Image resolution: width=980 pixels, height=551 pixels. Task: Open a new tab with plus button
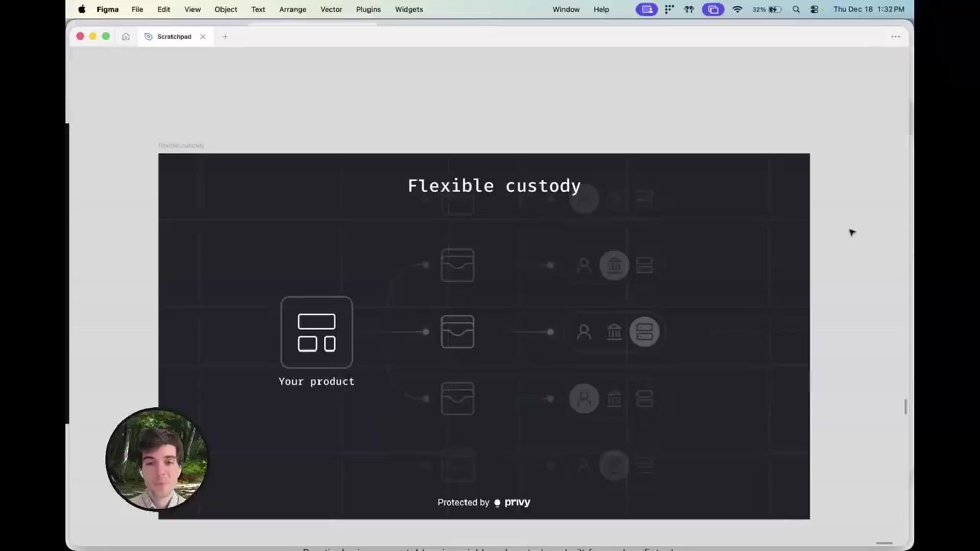225,37
